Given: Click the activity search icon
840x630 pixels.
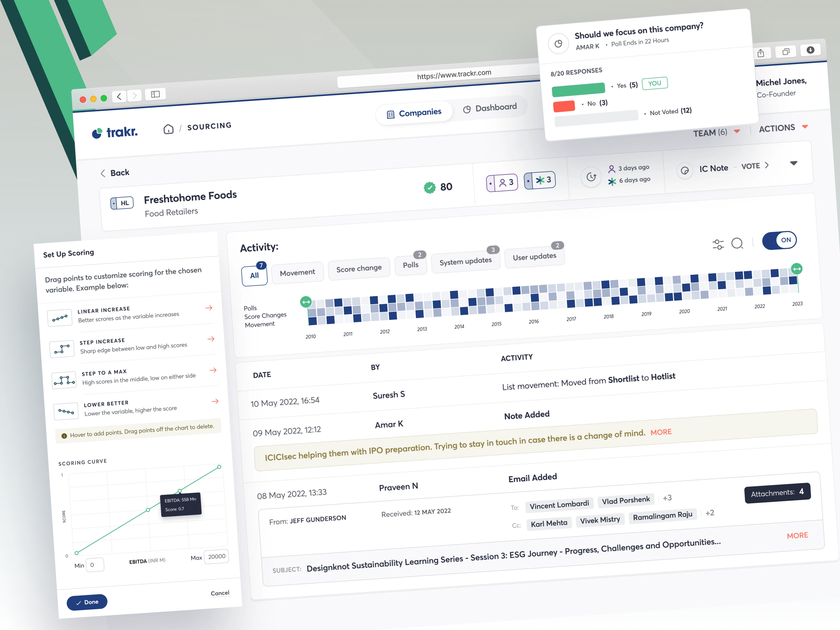Looking at the screenshot, I should pyautogui.click(x=737, y=243).
